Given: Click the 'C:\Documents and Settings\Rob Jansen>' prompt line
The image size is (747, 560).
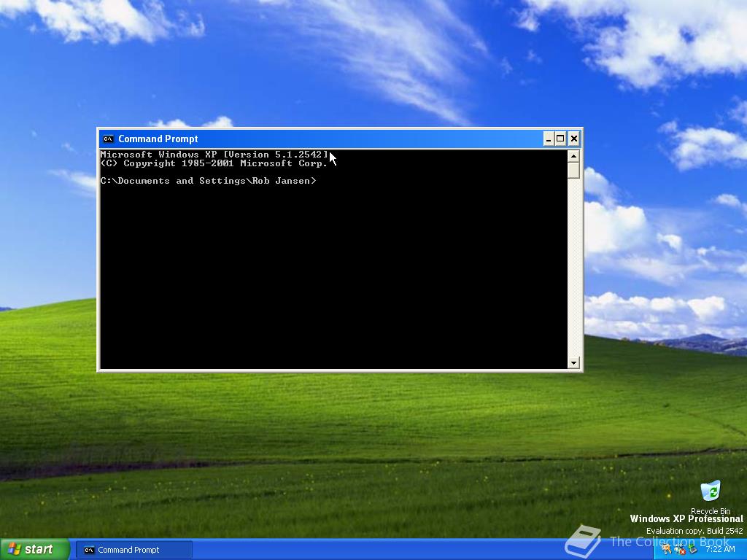Looking at the screenshot, I should [x=208, y=181].
